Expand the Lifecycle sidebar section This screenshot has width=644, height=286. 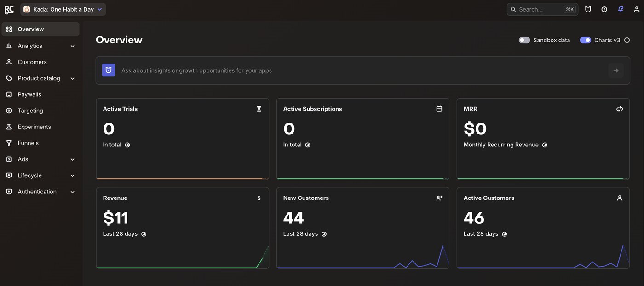tap(40, 175)
